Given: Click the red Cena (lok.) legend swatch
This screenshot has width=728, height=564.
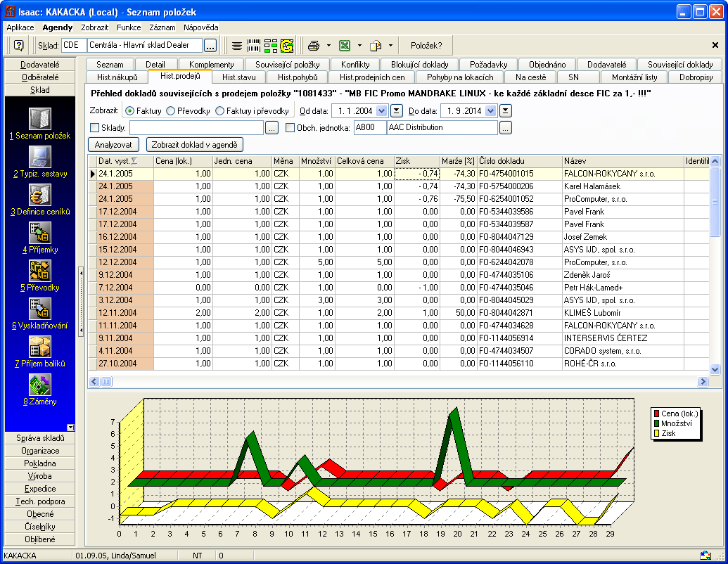Looking at the screenshot, I should (x=657, y=414).
